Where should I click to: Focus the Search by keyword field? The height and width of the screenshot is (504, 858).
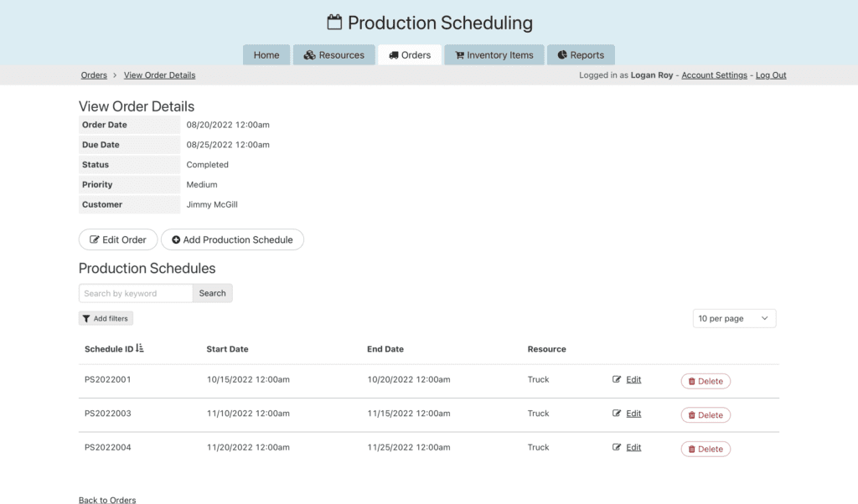(x=136, y=293)
